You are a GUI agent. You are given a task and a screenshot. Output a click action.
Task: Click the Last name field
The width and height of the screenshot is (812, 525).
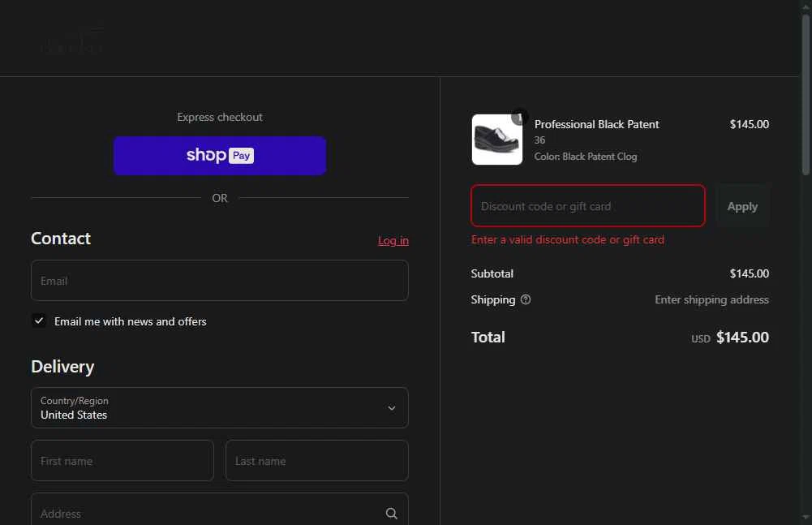[317, 461]
